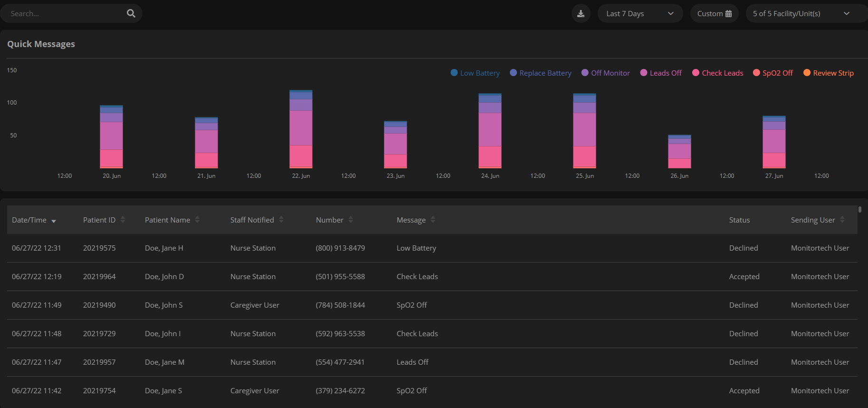
Task: Click the 24. Jun stacked bar
Action: (490, 131)
